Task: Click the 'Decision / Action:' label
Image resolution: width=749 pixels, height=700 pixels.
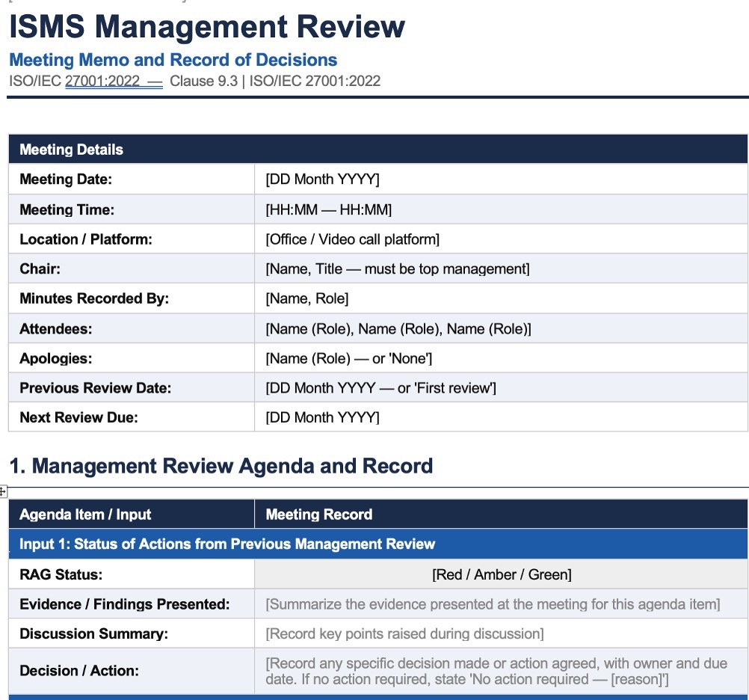Action: click(79, 670)
